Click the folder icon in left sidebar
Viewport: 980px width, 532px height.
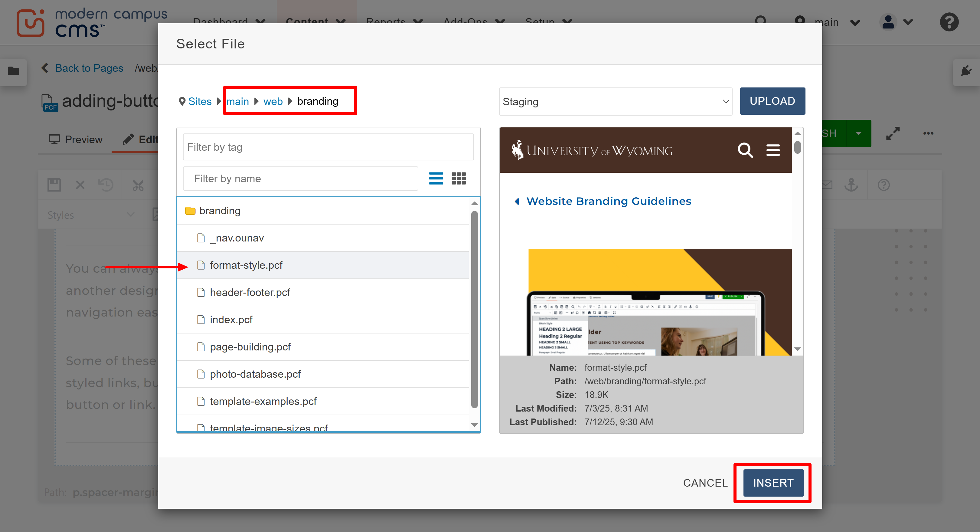coord(14,72)
